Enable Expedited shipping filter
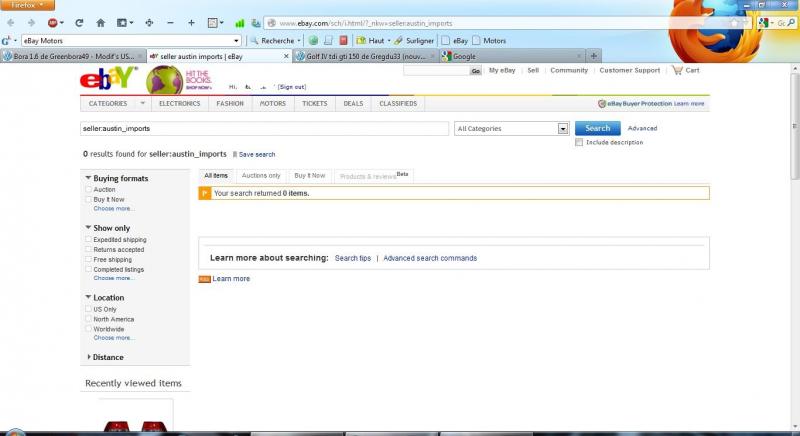 coord(88,239)
